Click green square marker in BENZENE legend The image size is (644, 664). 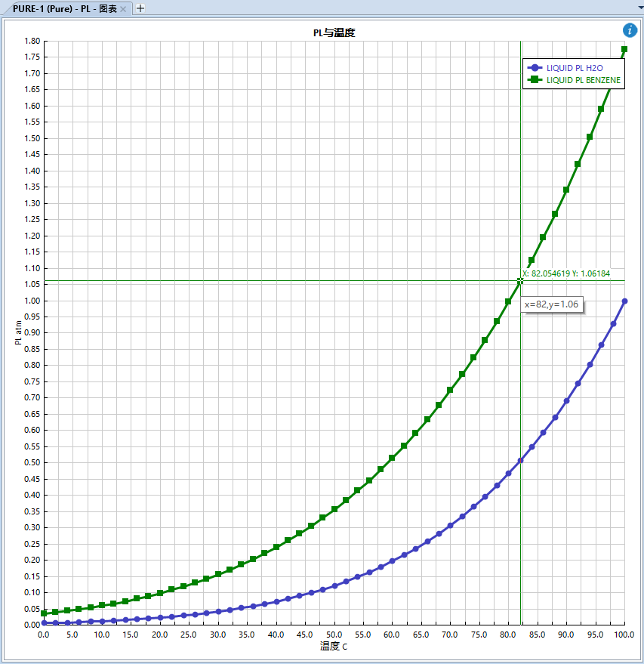[x=535, y=79]
